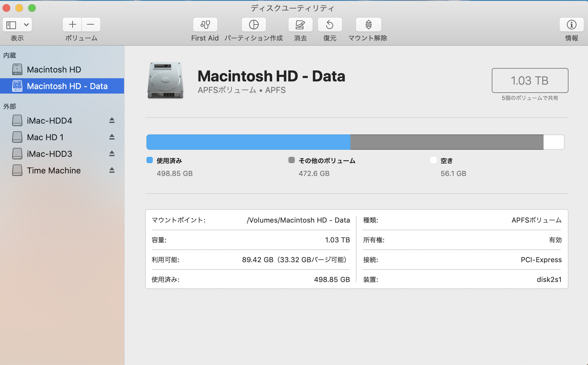Screen dimensions: 588x365
Task: Unmount volume with マウント解除 icon
Action: click(x=368, y=25)
